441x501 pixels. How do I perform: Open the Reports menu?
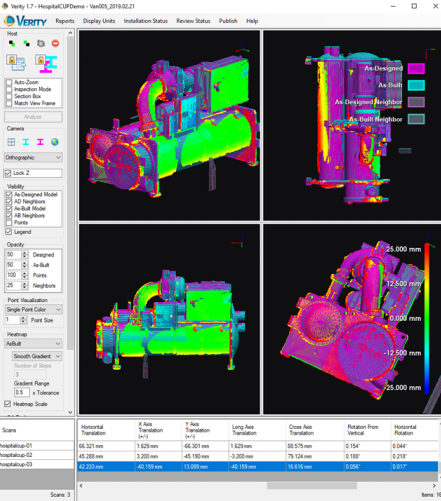(65, 21)
